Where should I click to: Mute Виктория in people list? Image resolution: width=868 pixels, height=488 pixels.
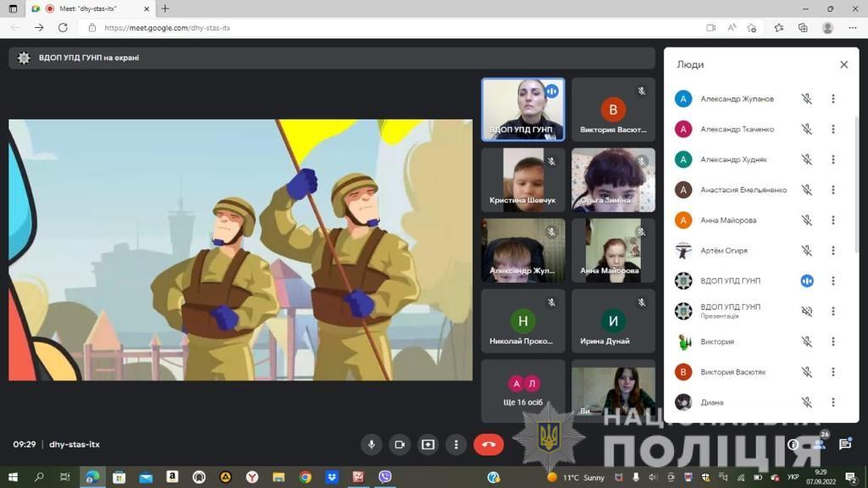pos(807,342)
